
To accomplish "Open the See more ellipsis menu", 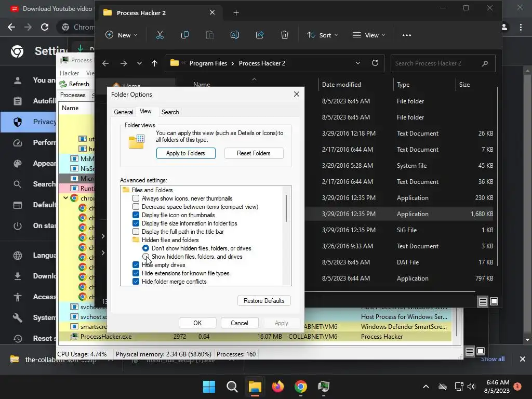I will click(406, 35).
